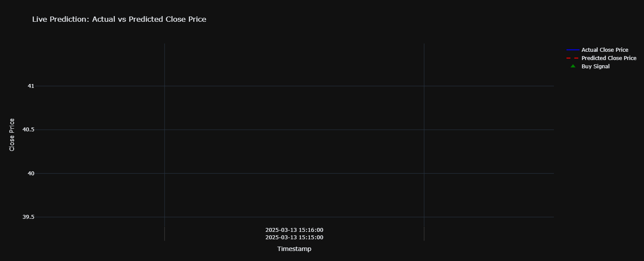Click the red dashed Predicted line swatch
644x261 pixels.
(573, 58)
